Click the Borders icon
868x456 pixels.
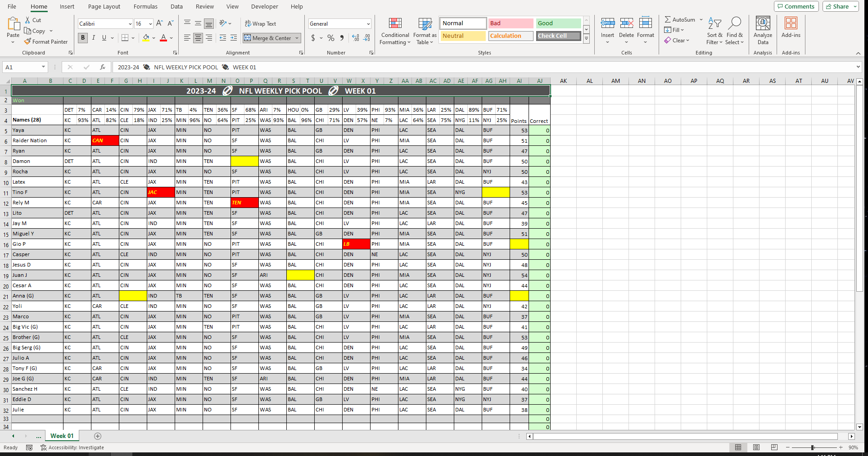click(125, 38)
